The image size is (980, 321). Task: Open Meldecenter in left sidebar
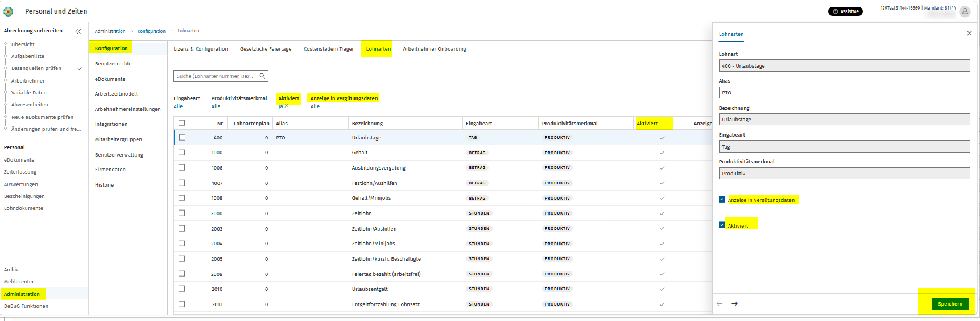coord(19,282)
